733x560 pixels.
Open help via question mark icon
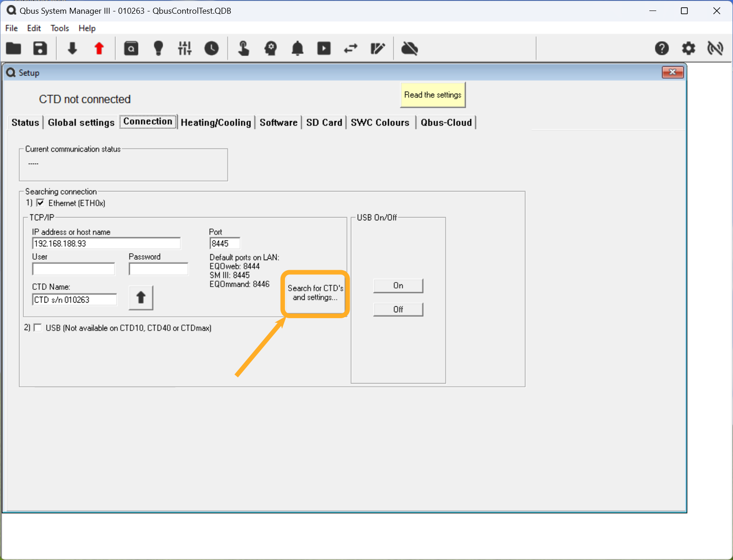point(662,48)
